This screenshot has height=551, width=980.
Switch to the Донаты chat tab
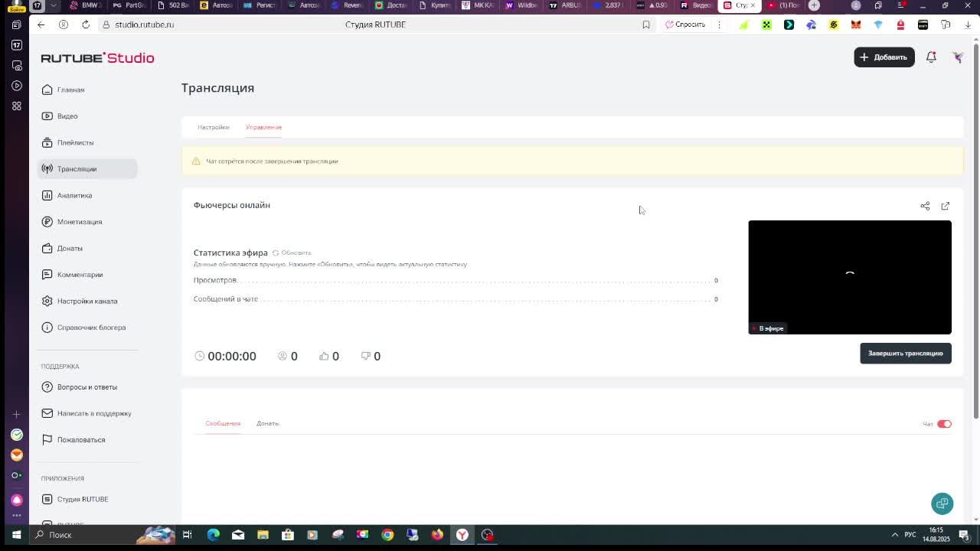tap(268, 423)
